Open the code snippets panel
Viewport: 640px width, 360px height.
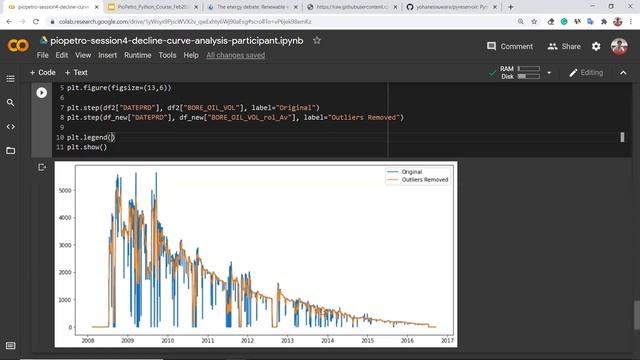click(x=11, y=127)
